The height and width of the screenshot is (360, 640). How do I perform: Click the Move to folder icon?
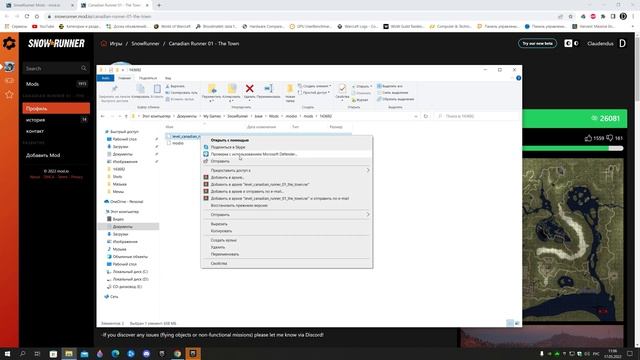pyautogui.click(x=212, y=89)
